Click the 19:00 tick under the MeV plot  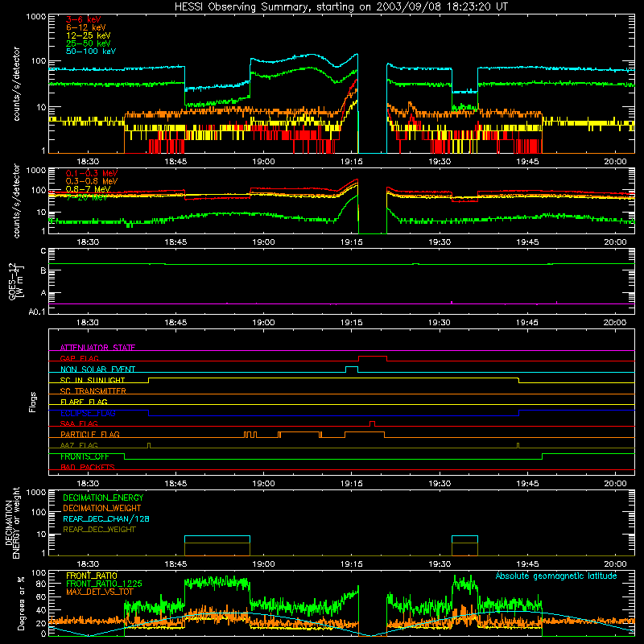coord(264,242)
